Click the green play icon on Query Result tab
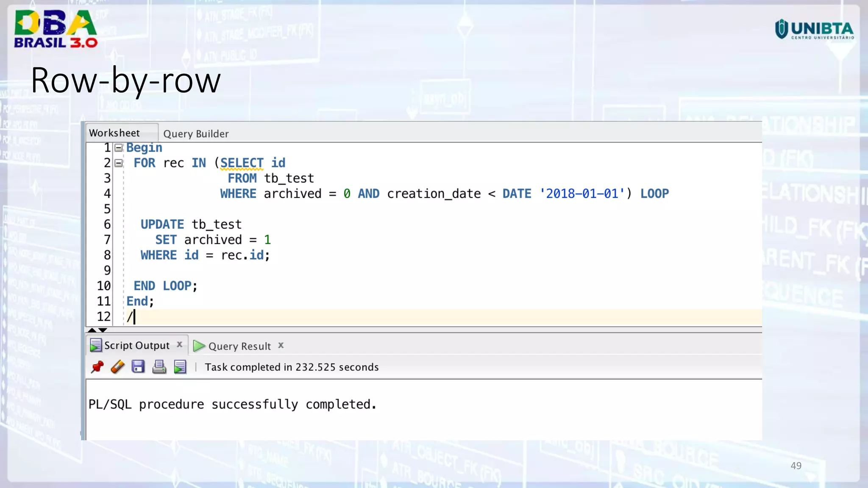 [x=199, y=346]
